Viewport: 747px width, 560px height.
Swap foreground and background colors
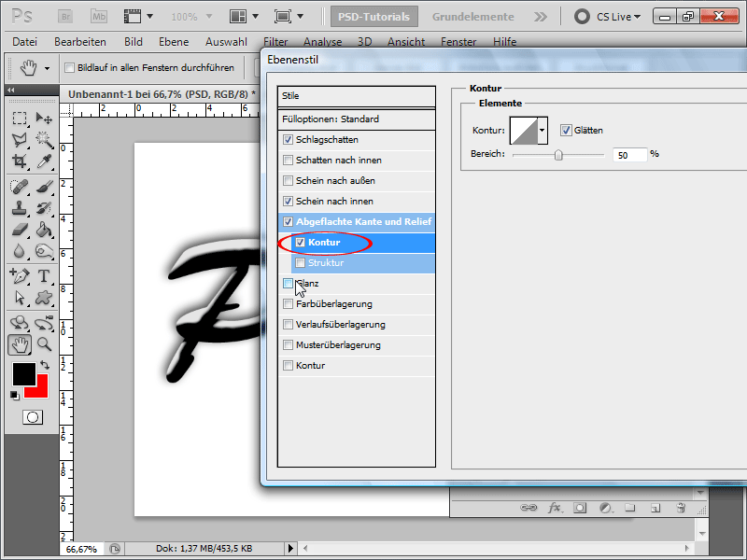45,365
